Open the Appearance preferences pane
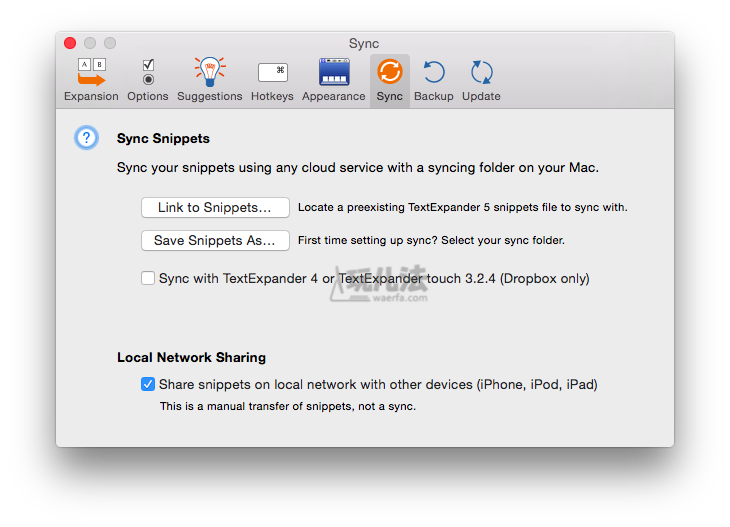The image size is (730, 527). click(x=333, y=80)
